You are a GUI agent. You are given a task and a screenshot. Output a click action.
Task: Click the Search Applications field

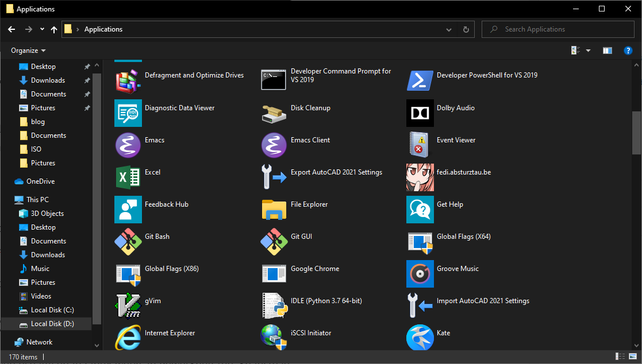tap(558, 29)
